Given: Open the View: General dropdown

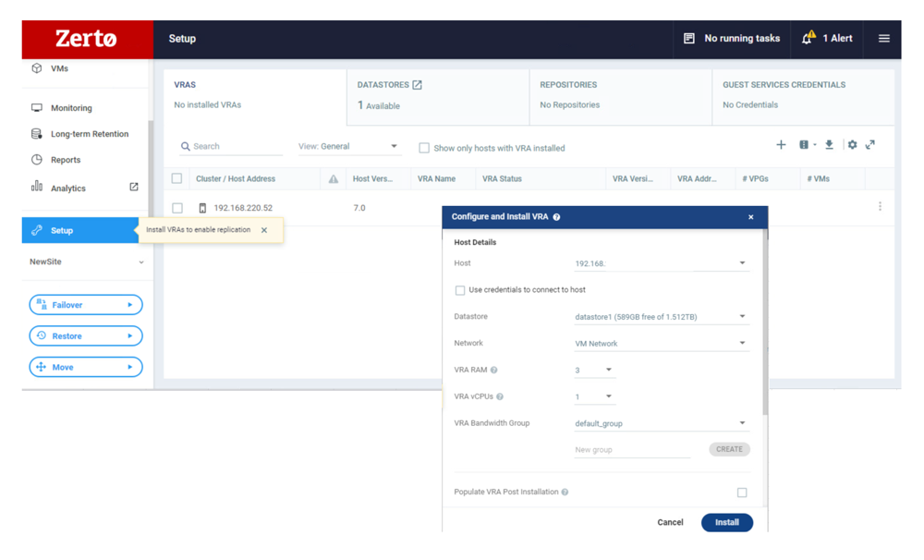Looking at the screenshot, I should 348,147.
